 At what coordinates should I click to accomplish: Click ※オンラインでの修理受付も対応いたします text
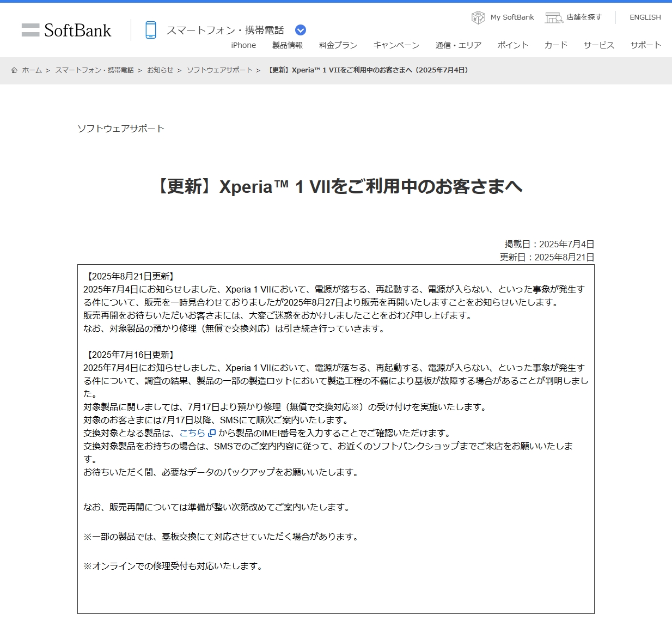[x=174, y=566]
